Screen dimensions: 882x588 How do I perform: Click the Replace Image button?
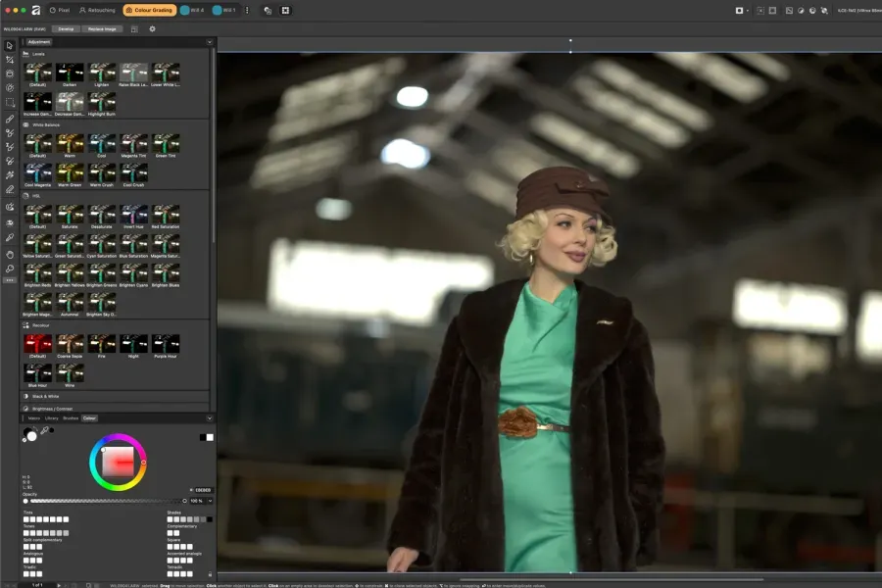pyautogui.click(x=102, y=28)
